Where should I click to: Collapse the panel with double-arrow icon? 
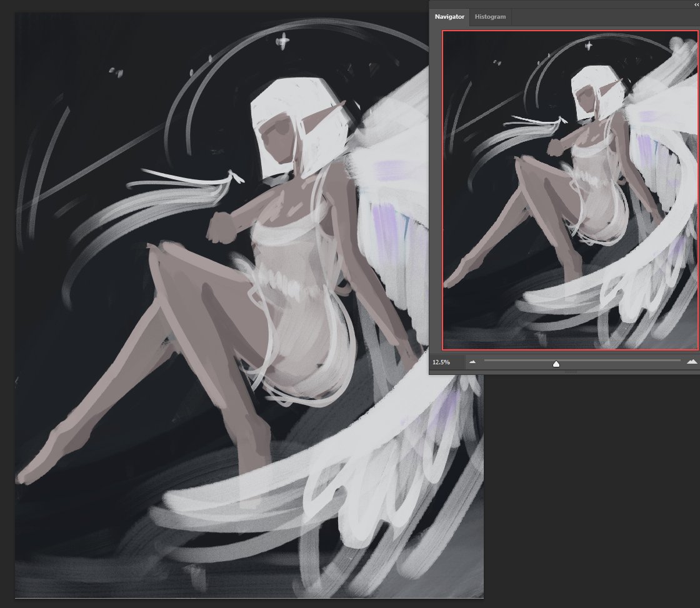(696, 4)
